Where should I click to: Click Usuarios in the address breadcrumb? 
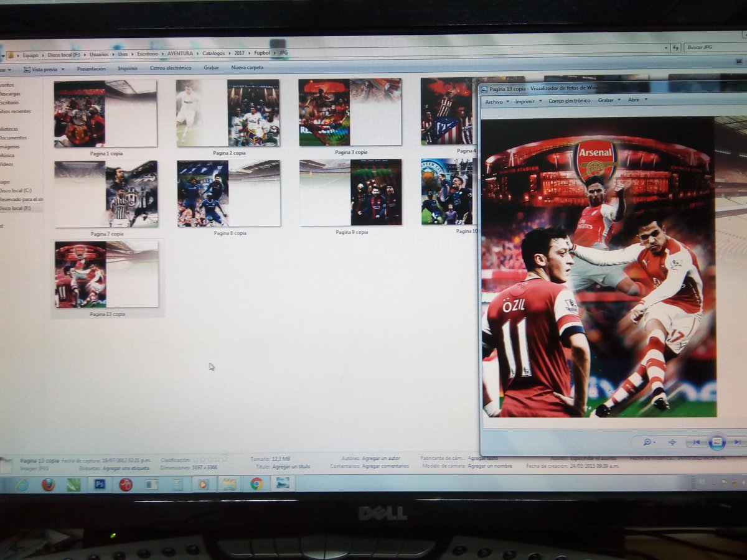(98, 54)
